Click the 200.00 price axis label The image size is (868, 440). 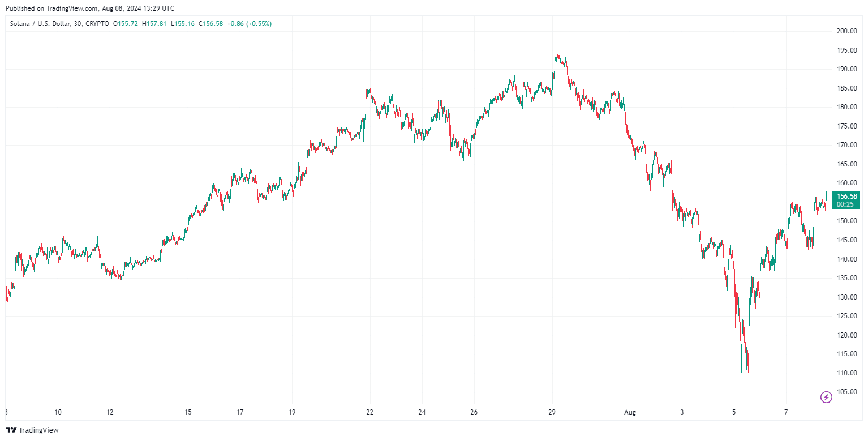[x=847, y=31]
